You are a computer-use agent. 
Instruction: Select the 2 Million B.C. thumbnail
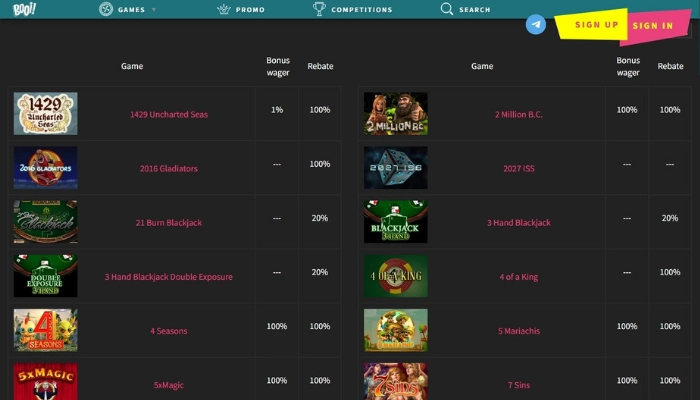(x=395, y=114)
